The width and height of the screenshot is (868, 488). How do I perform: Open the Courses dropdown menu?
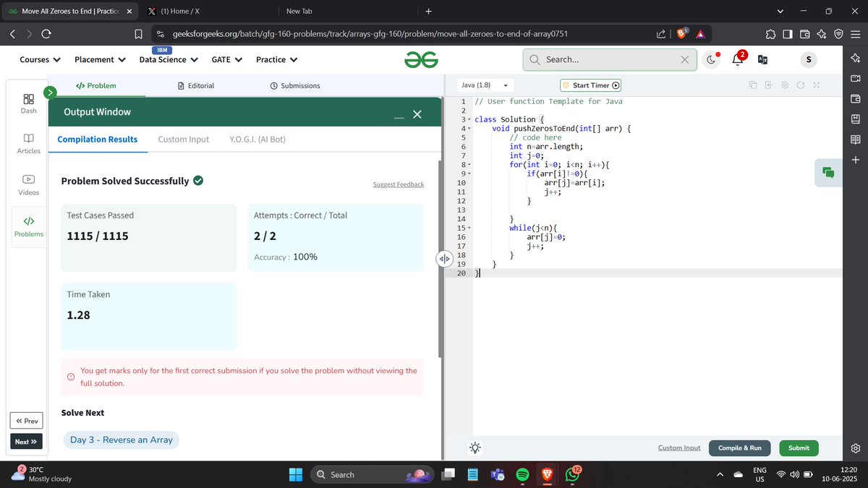click(39, 59)
